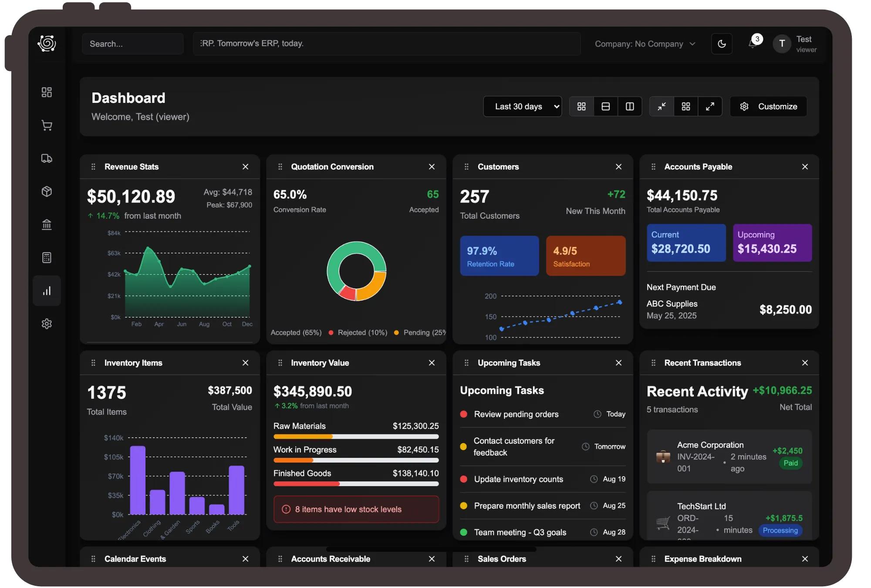The image size is (871, 588).
Task: Click the Upcoming $15,430.25 card
Action: pos(773,243)
